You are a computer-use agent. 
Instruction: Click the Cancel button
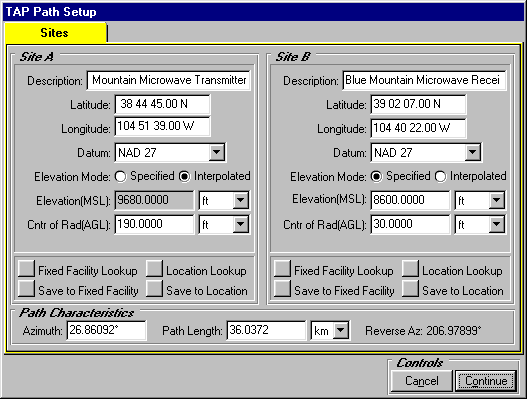421,381
